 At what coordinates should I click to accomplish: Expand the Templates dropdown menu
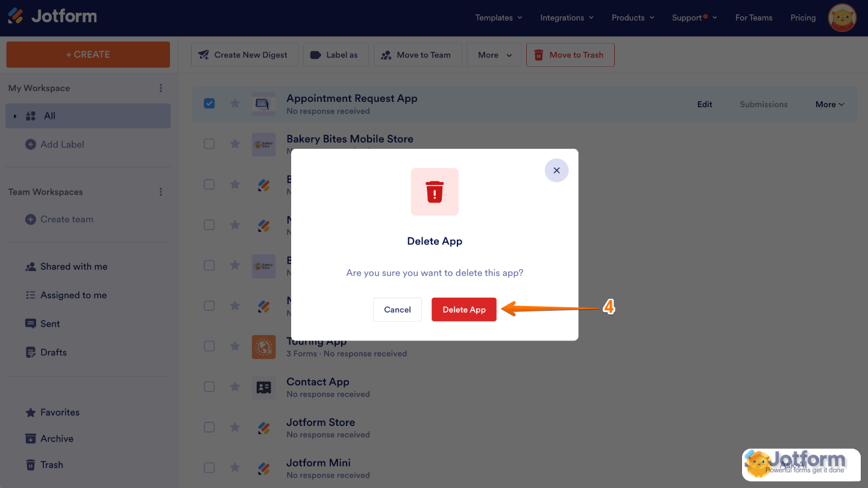(498, 17)
